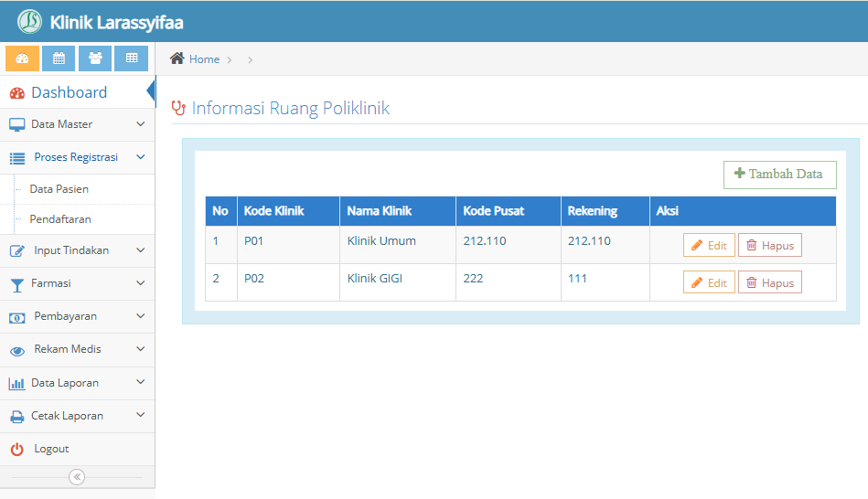Expand the Data Master menu
This screenshot has height=499, width=868.
pyautogui.click(x=78, y=124)
